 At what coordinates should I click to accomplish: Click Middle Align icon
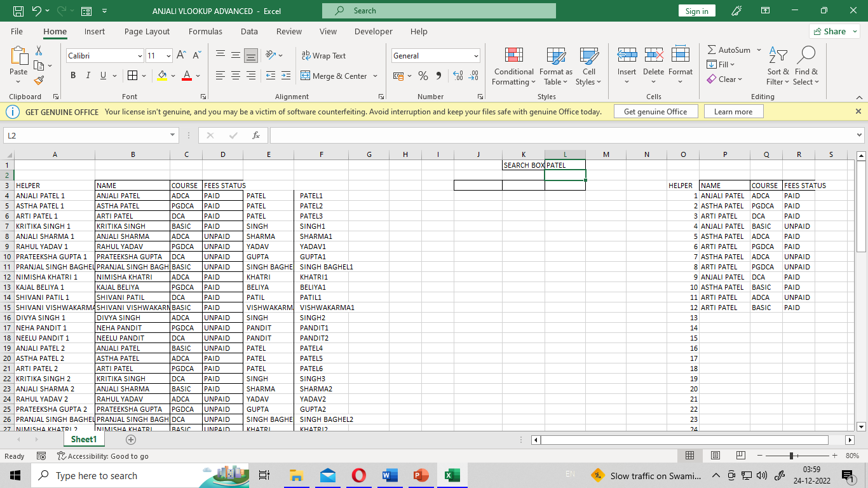click(236, 55)
